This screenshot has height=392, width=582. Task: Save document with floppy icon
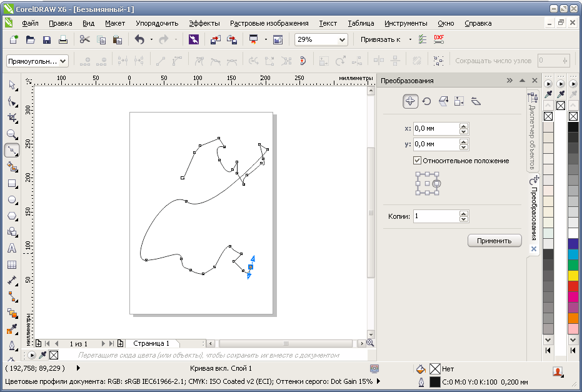[x=46, y=39]
